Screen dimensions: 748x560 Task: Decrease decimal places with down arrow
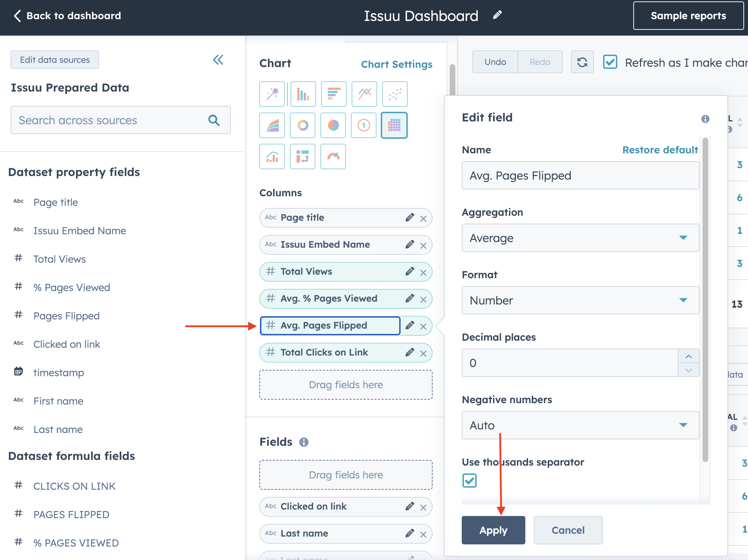(x=688, y=370)
